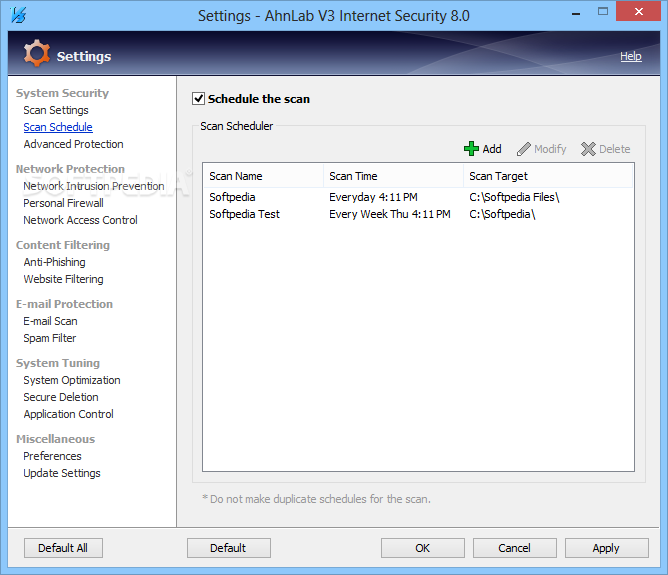668x575 pixels.
Task: Sort by the Scan Time column header
Action: pos(393,176)
